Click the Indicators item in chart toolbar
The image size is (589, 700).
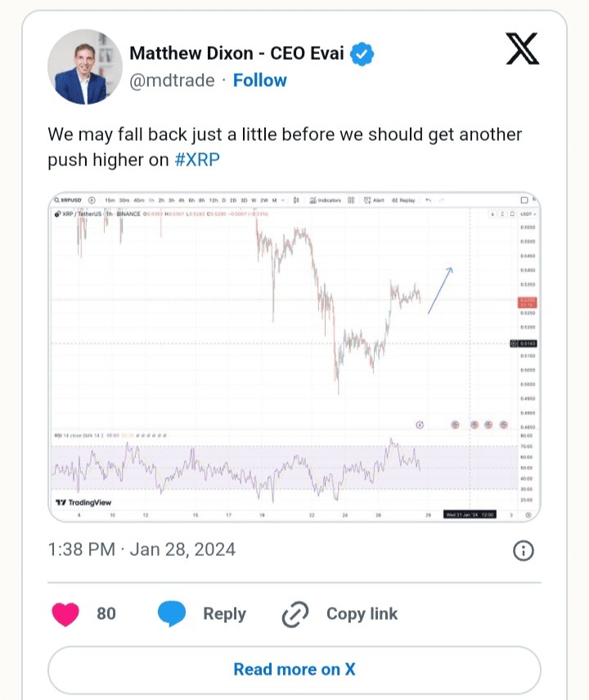point(326,201)
